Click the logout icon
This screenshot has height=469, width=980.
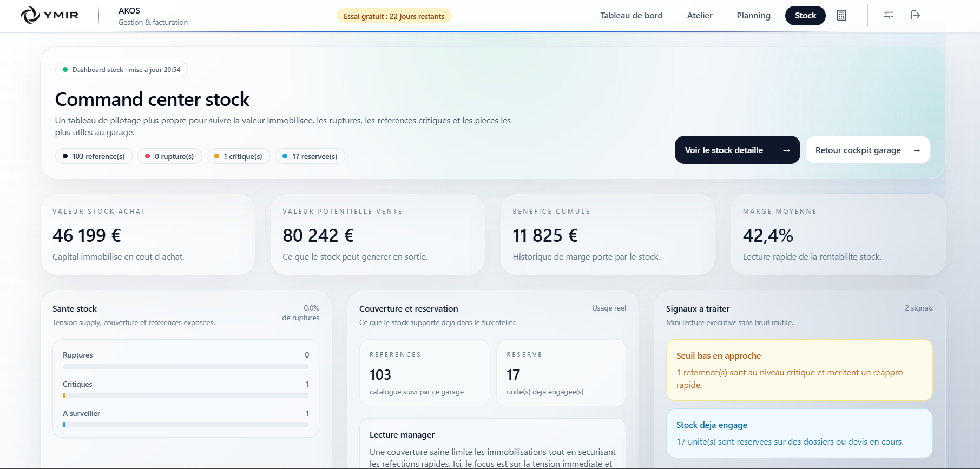pos(916,15)
